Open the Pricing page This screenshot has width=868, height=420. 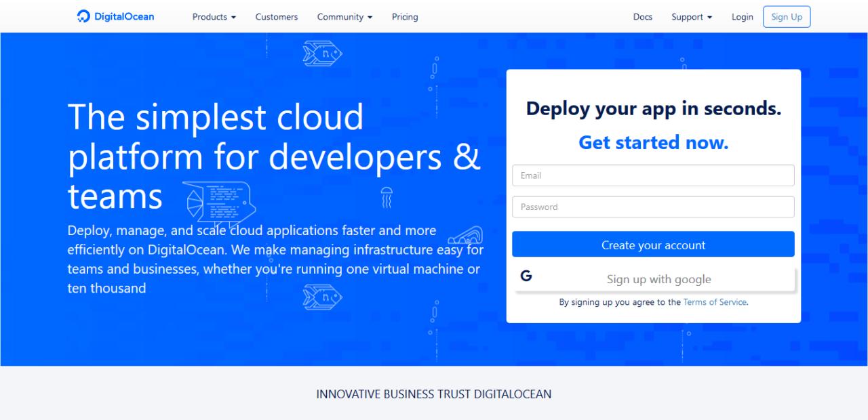(x=405, y=17)
